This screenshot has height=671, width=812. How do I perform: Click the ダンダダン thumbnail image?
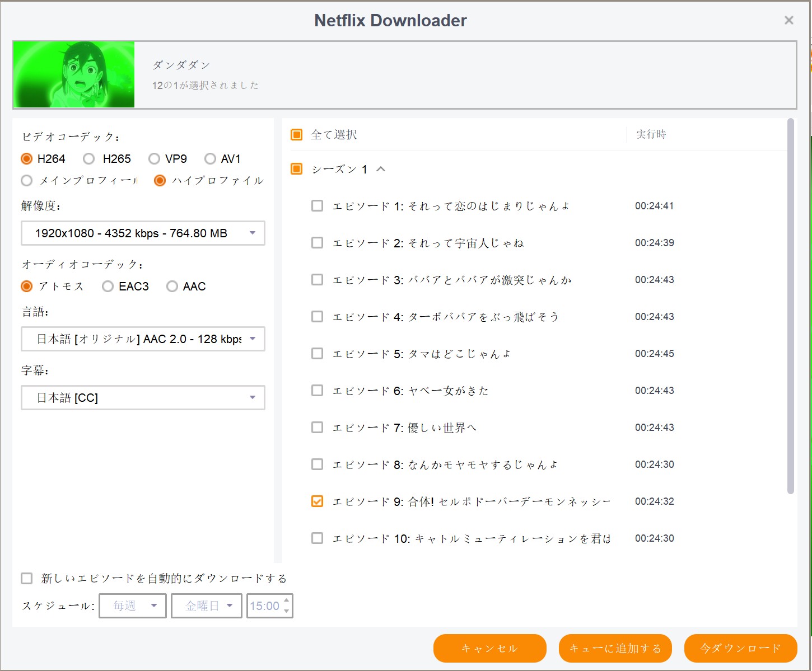tap(74, 74)
